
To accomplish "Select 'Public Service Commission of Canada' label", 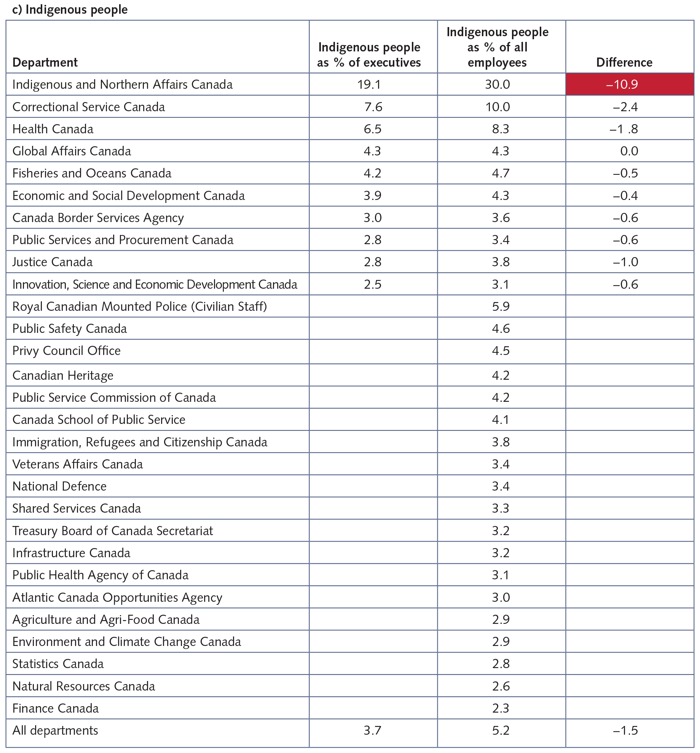I will tap(114, 397).
